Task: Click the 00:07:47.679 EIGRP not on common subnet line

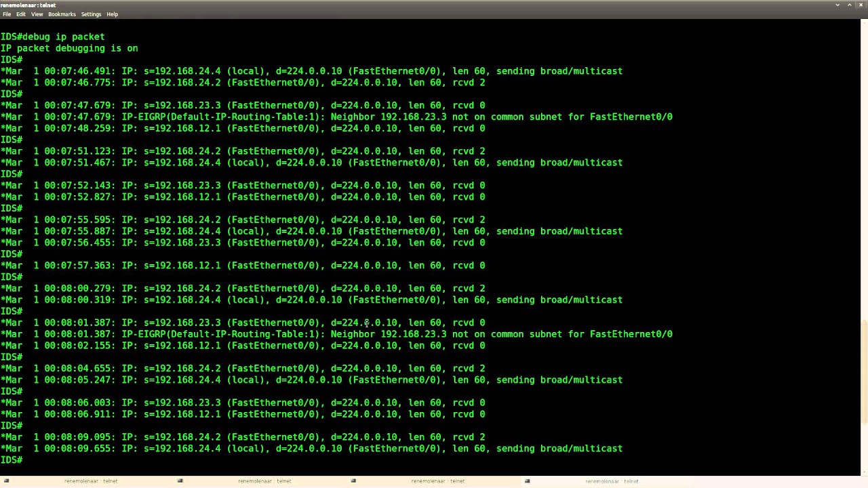Action: pos(336,117)
